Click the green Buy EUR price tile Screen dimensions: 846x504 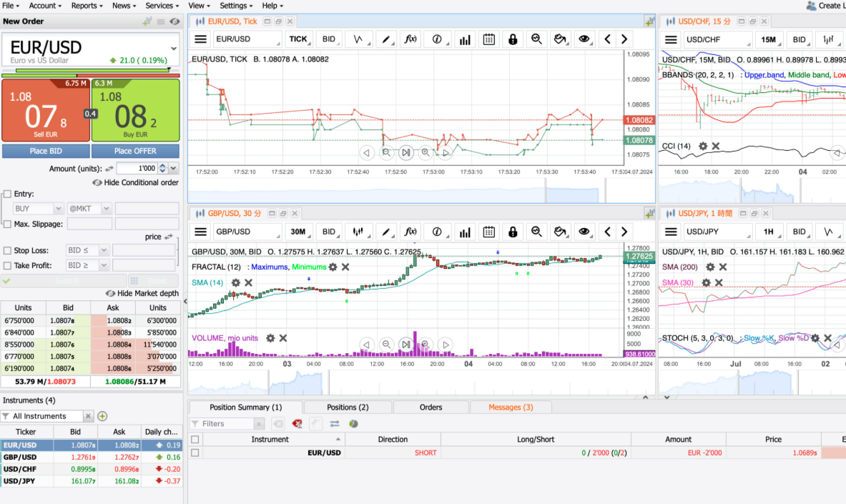(135, 110)
